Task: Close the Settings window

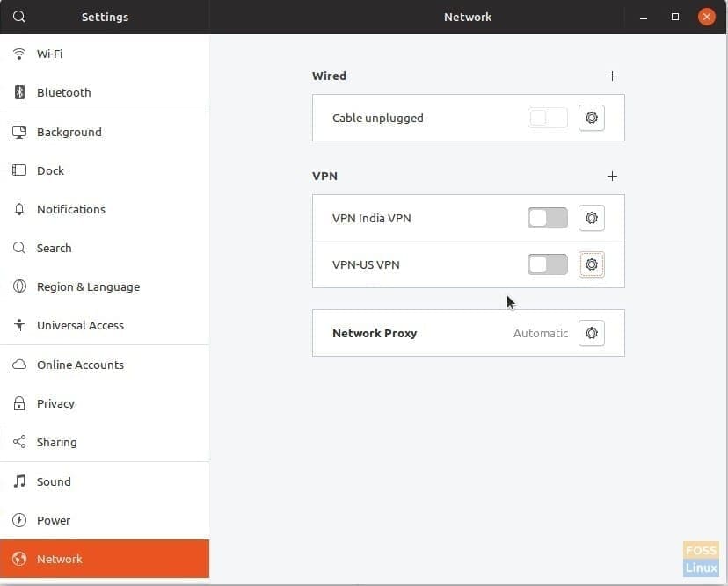Action: 706,17
